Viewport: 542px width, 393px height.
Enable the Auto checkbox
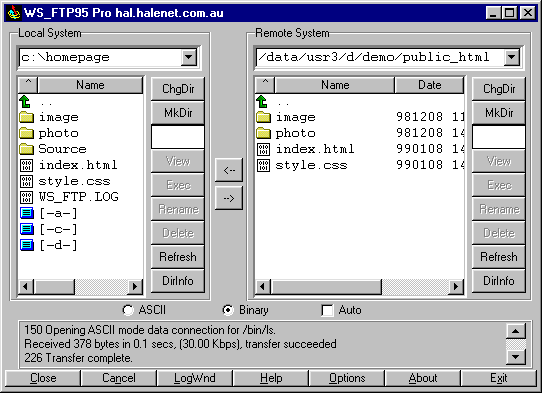point(327,310)
